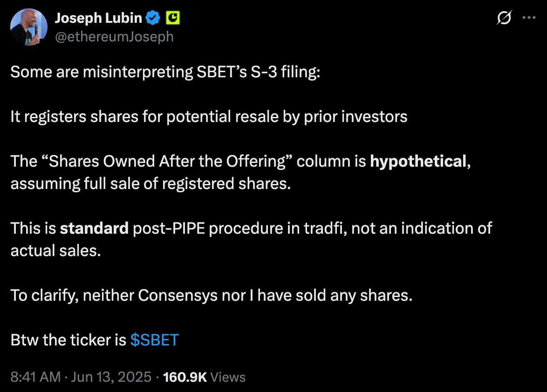Select the line about misinterpreting S-3 filing

(165, 72)
